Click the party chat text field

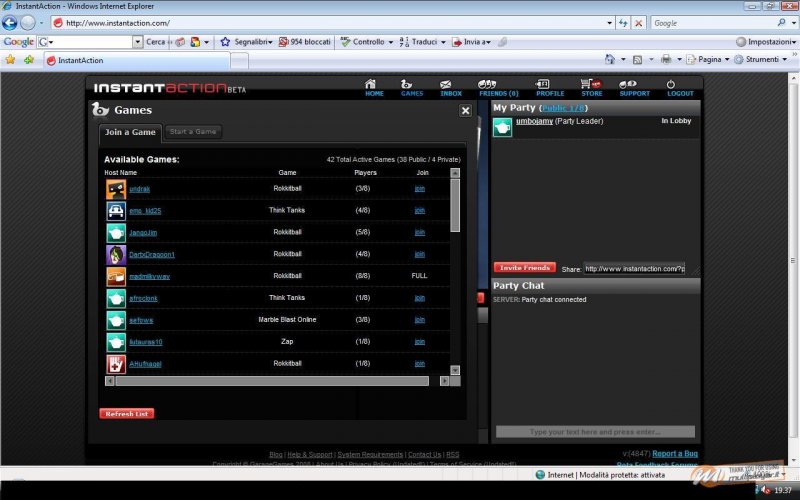595,432
